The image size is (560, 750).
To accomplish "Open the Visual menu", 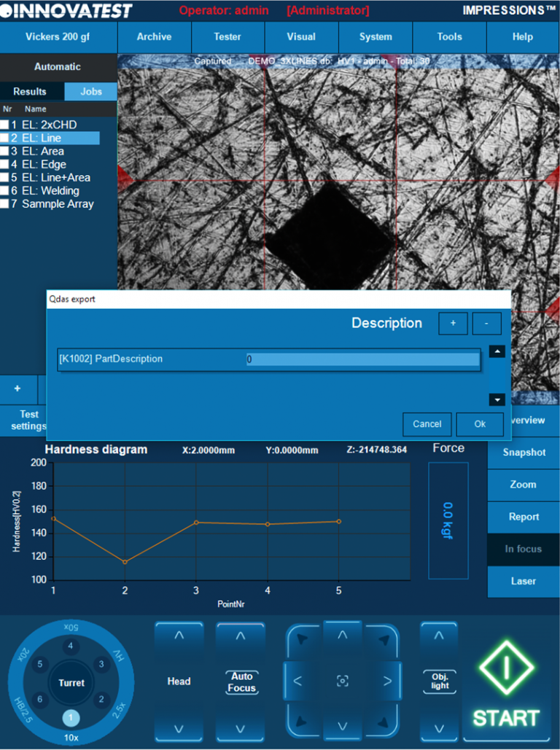I will 301,37.
